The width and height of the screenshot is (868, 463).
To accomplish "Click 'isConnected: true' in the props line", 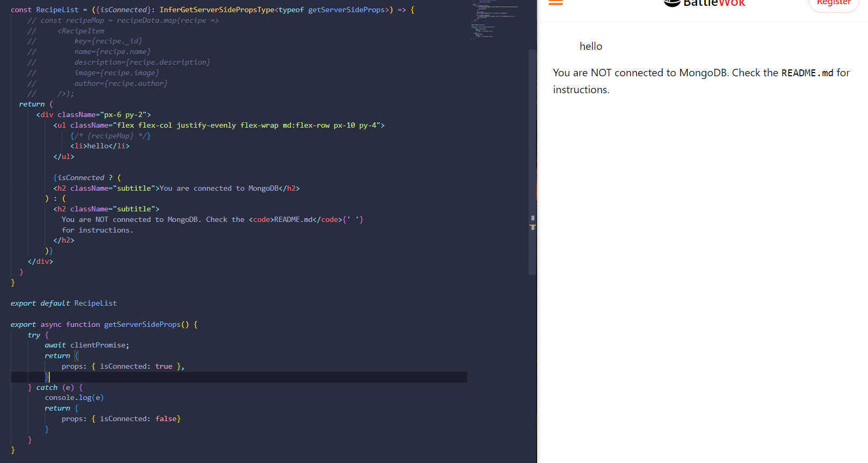I will [136, 367].
